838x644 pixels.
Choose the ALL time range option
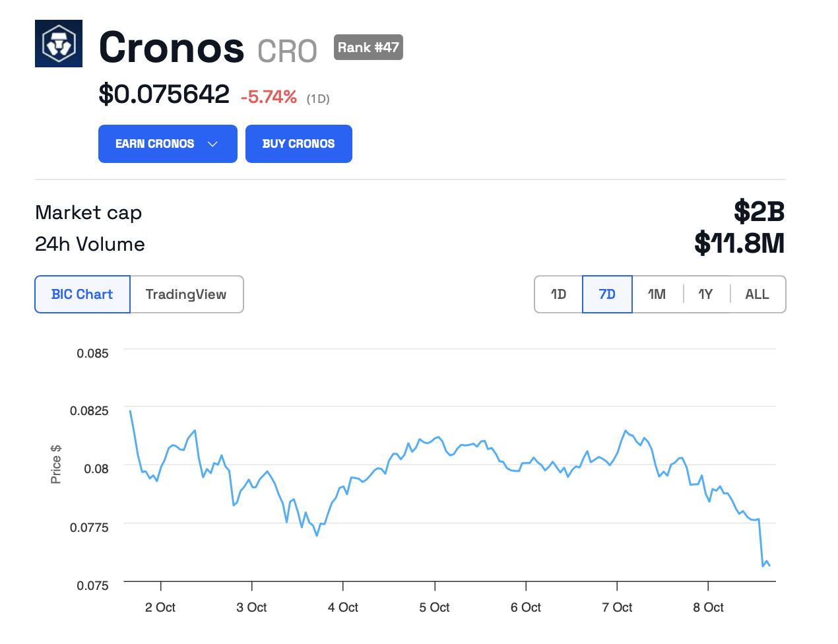click(x=757, y=294)
